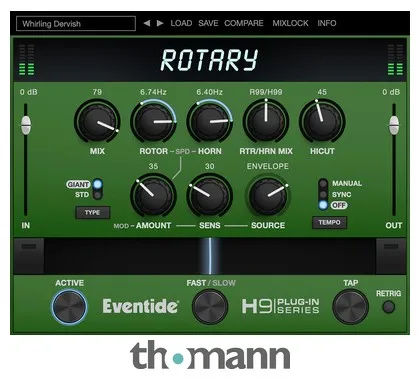This screenshot has width=420, height=379.
Task: Click the left ribbon end button
Action: pyautogui.click(x=29, y=256)
